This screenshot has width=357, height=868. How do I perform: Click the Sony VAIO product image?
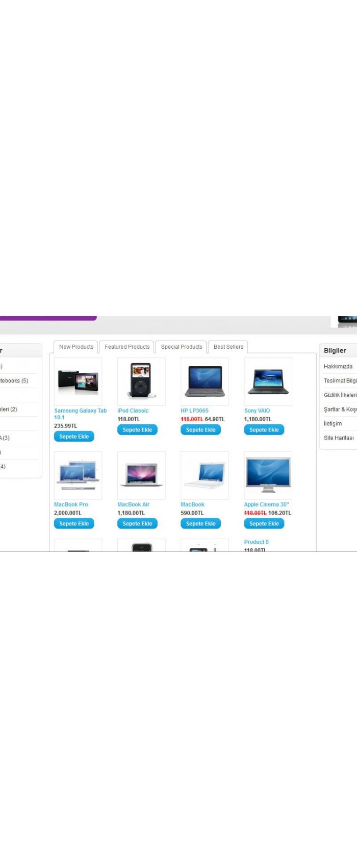[268, 381]
